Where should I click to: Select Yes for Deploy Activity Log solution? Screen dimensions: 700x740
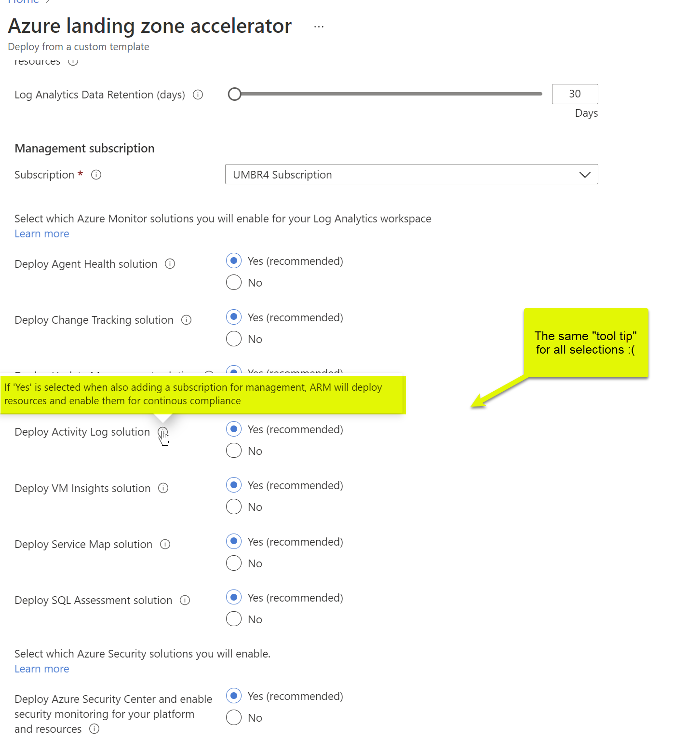[234, 429]
